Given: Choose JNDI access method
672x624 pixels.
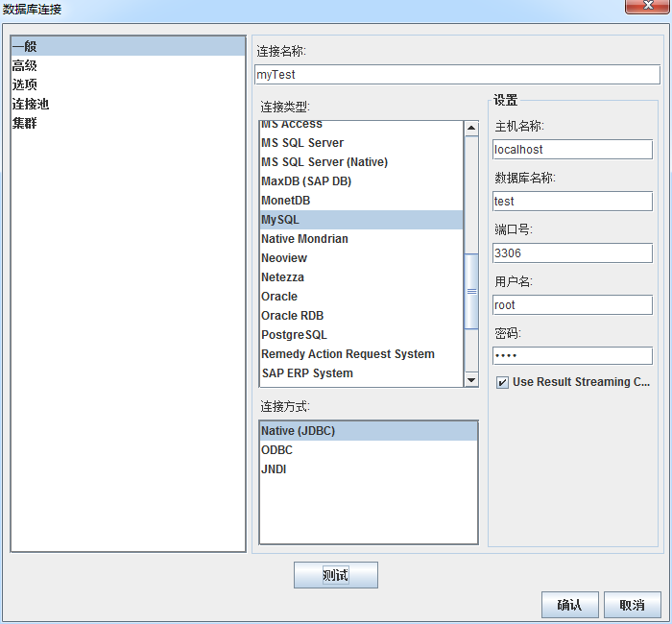Looking at the screenshot, I should [x=369, y=469].
